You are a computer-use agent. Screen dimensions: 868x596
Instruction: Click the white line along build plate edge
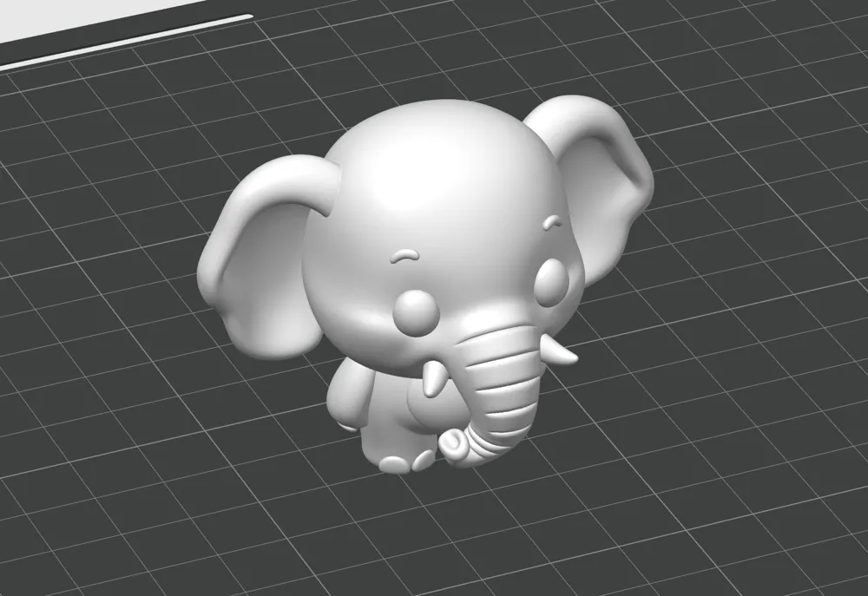tap(126, 42)
